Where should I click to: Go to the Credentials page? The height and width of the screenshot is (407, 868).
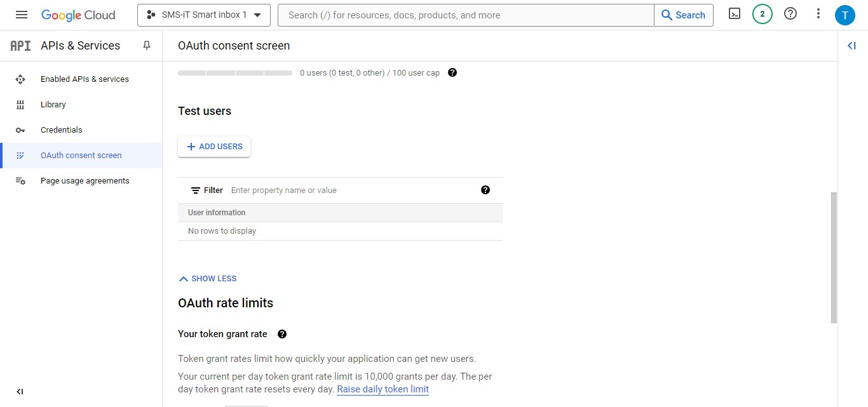(62, 130)
